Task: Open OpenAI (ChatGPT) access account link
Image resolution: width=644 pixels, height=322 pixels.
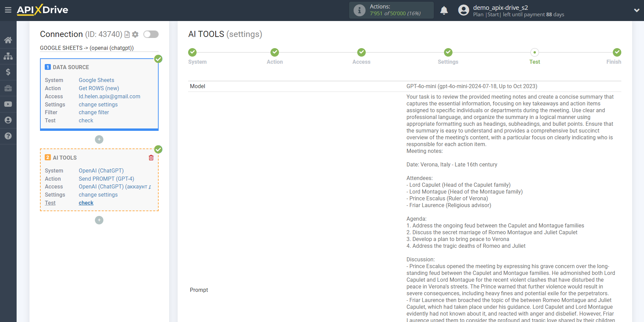Action: (x=115, y=186)
